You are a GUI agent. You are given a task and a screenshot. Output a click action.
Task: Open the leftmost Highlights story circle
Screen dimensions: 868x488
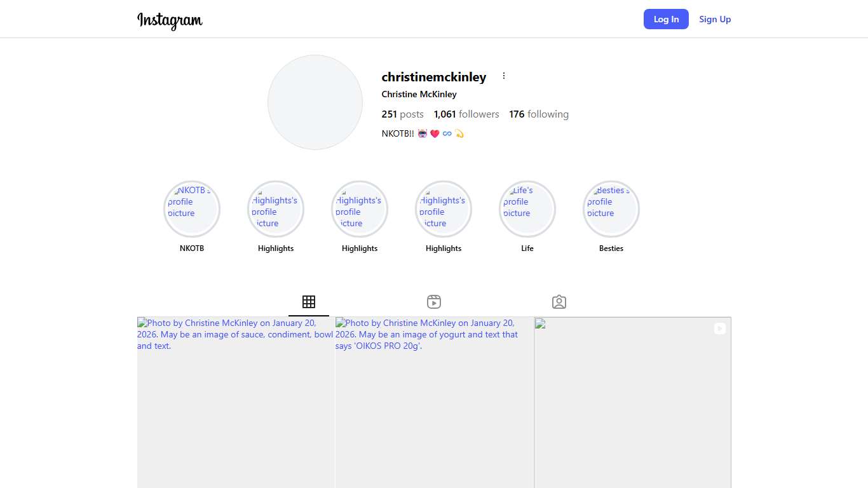point(276,209)
